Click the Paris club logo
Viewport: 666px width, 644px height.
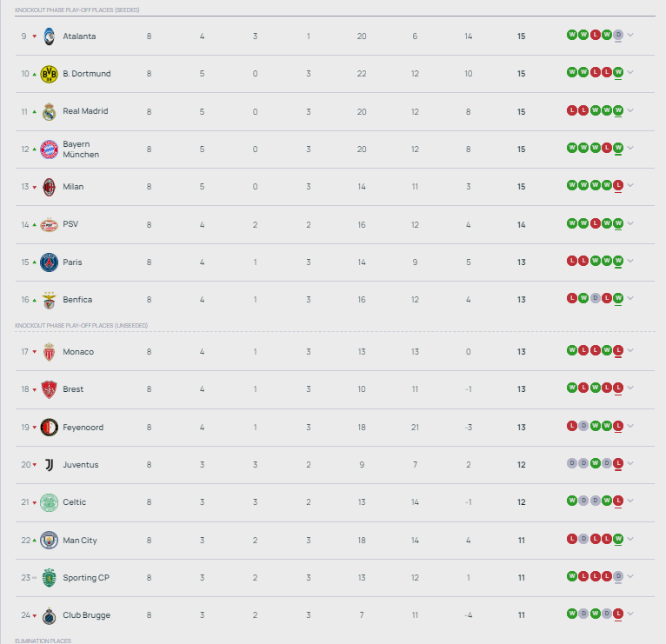point(49,262)
